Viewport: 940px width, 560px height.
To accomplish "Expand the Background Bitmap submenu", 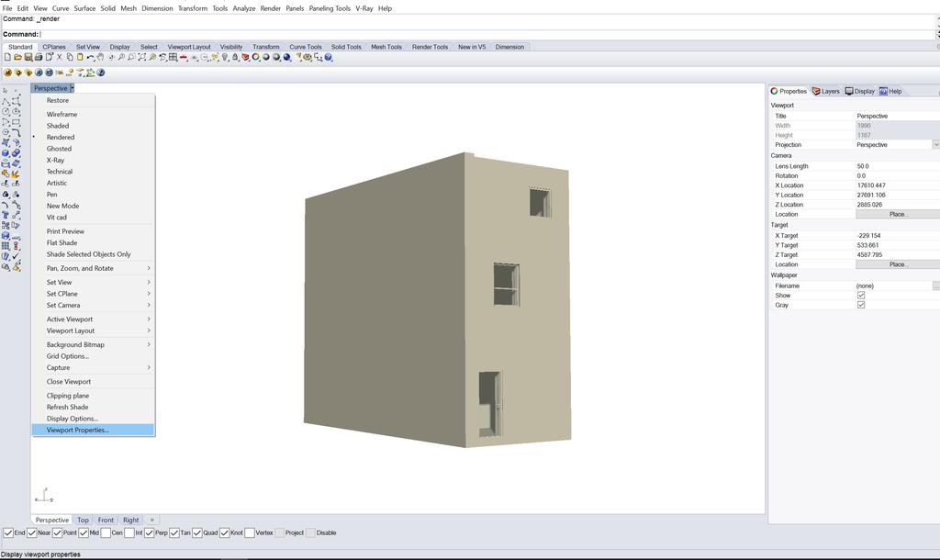I will [93, 345].
